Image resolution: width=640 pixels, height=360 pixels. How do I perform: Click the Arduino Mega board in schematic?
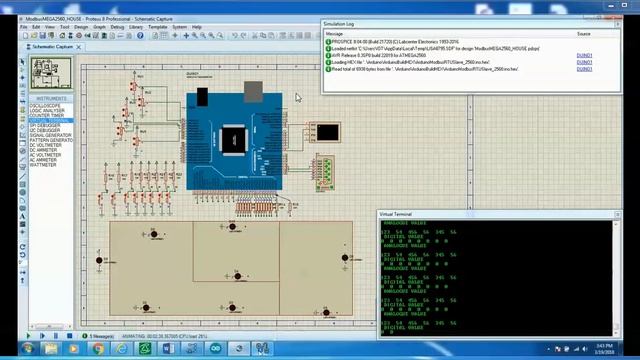234,141
